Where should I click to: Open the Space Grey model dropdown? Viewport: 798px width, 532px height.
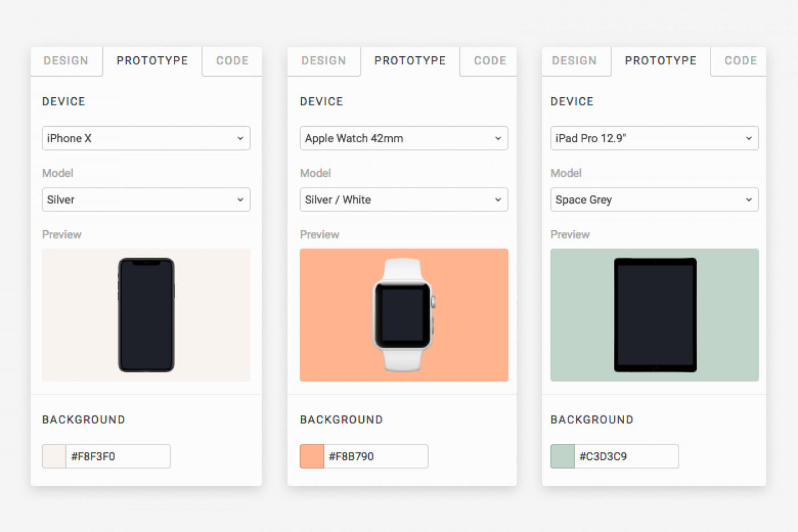pyautogui.click(x=655, y=199)
